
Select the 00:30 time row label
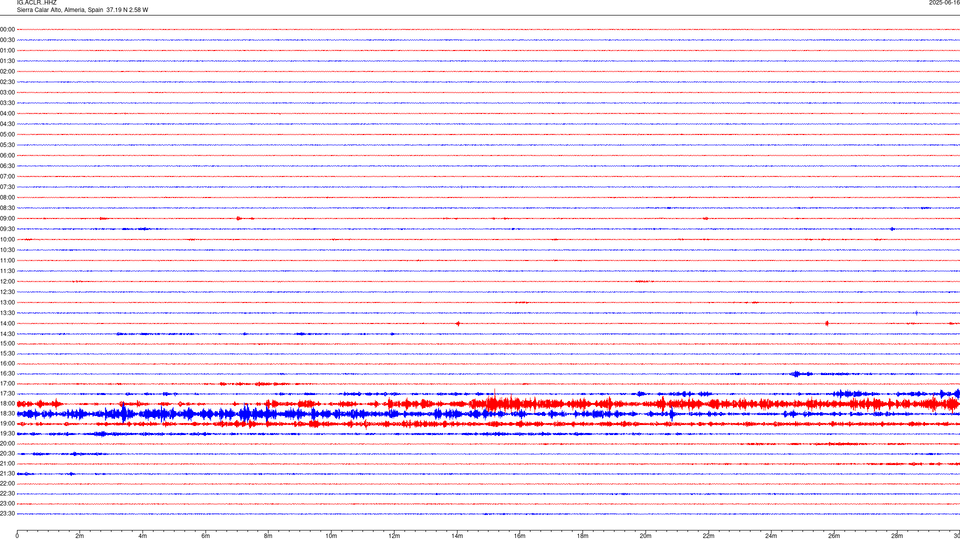coord(7,40)
